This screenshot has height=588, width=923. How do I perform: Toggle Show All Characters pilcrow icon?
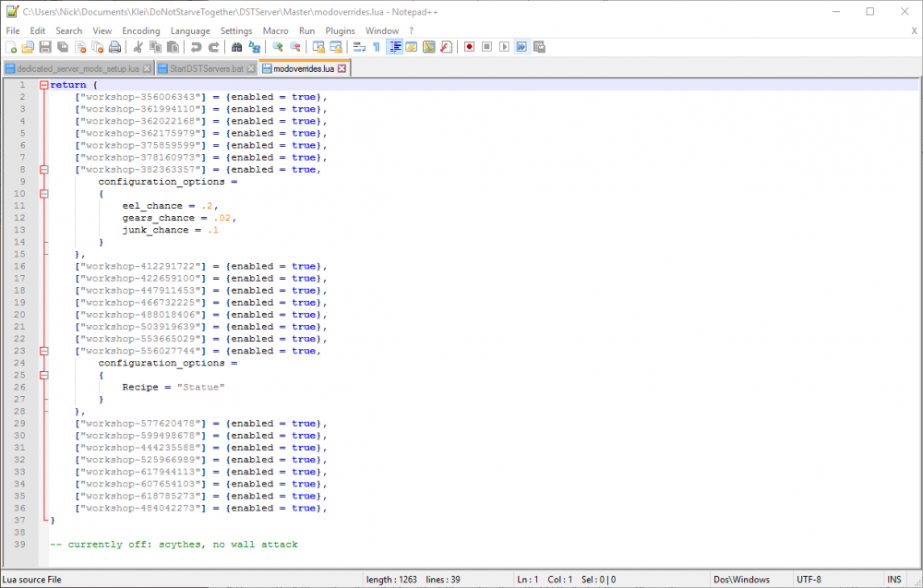[376, 47]
